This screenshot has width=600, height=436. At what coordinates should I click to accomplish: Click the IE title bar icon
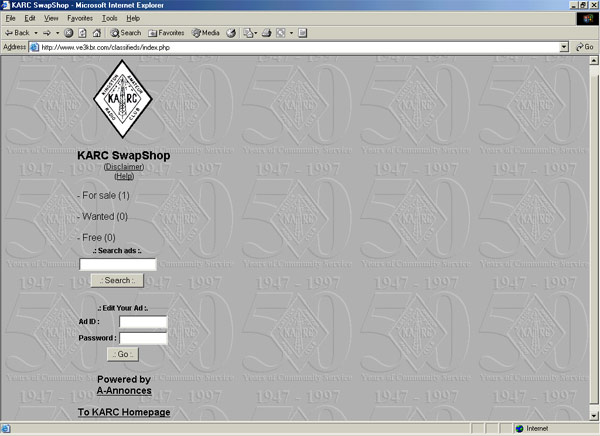5,5
